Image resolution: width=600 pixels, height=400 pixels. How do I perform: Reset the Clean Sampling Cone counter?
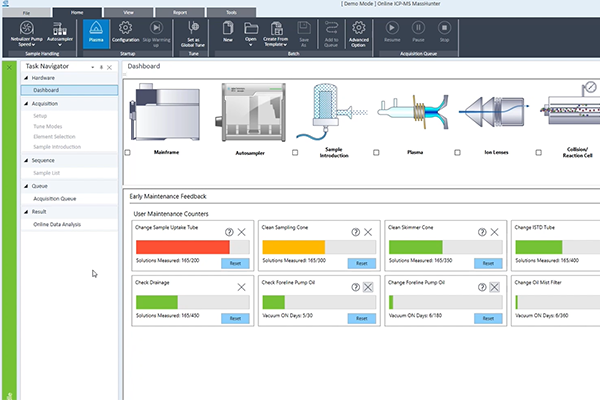[362, 263]
